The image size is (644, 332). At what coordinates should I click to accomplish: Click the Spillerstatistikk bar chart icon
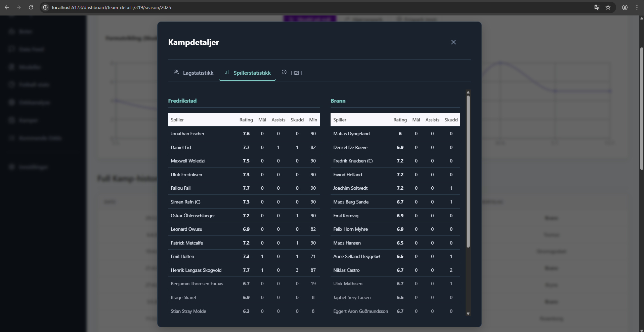227,72
